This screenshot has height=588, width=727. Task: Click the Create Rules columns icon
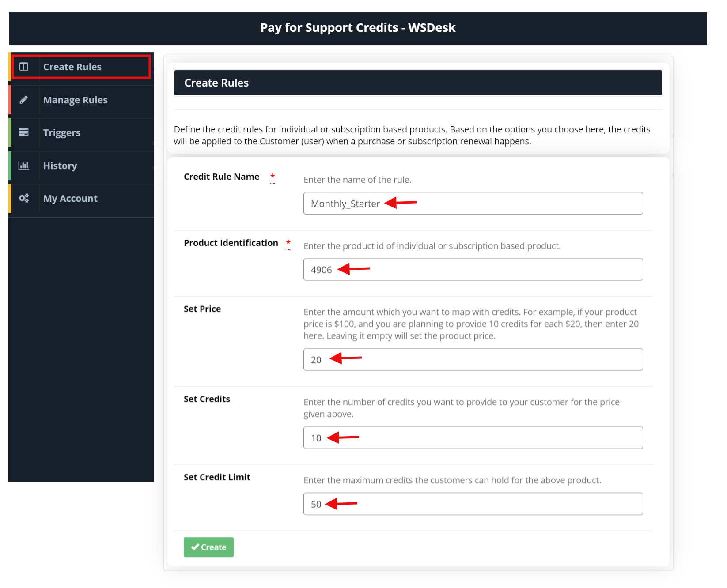(x=24, y=67)
